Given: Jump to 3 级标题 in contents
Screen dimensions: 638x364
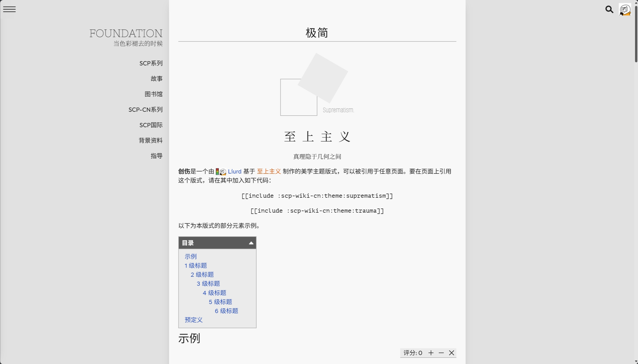Looking at the screenshot, I should [x=208, y=284].
